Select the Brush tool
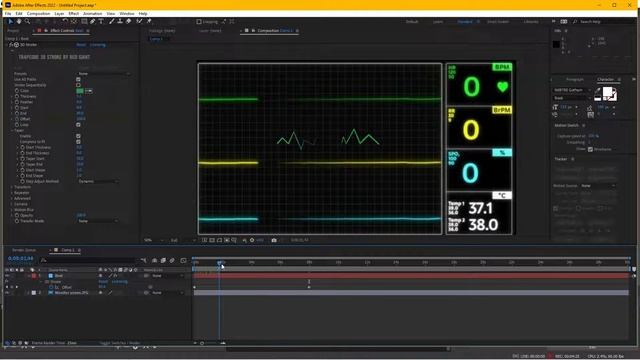The width and height of the screenshot is (640, 360). (x=111, y=21)
